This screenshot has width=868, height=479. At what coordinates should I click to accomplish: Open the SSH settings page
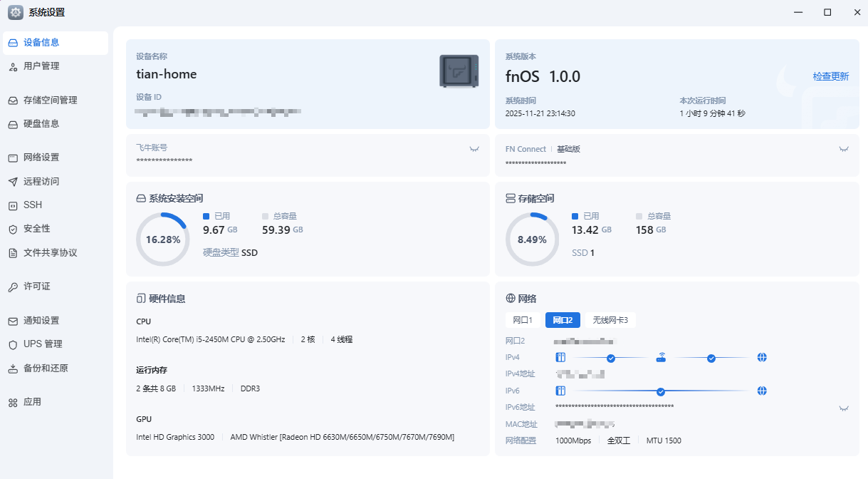click(33, 205)
